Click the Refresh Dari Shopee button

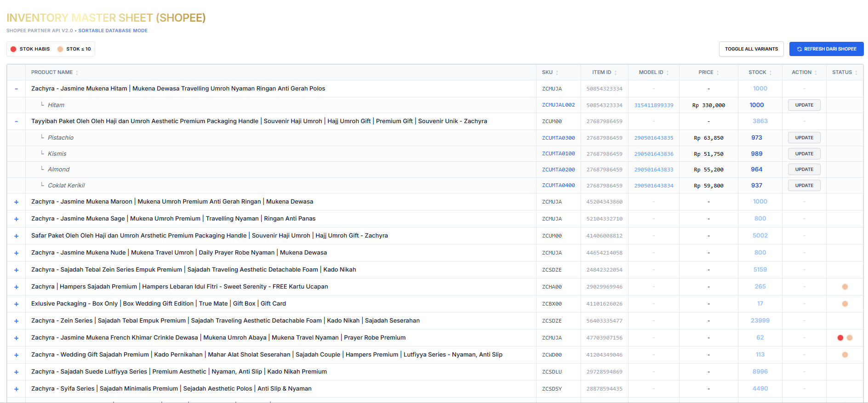point(826,49)
